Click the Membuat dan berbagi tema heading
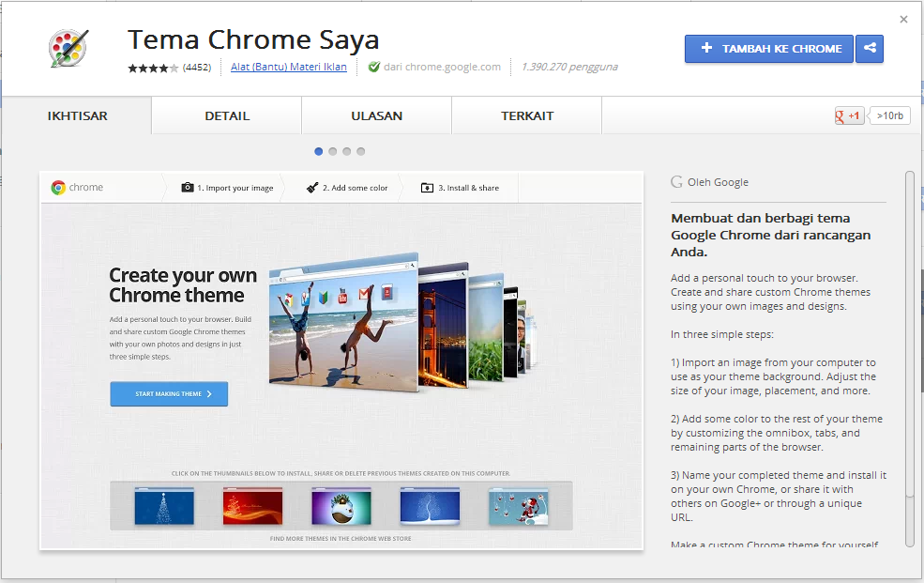Viewport: 924px width, 583px height. click(770, 235)
